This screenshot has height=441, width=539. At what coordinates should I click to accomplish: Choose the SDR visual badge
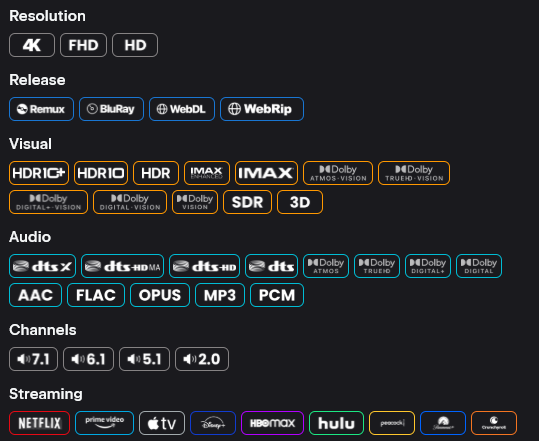pyautogui.click(x=248, y=202)
